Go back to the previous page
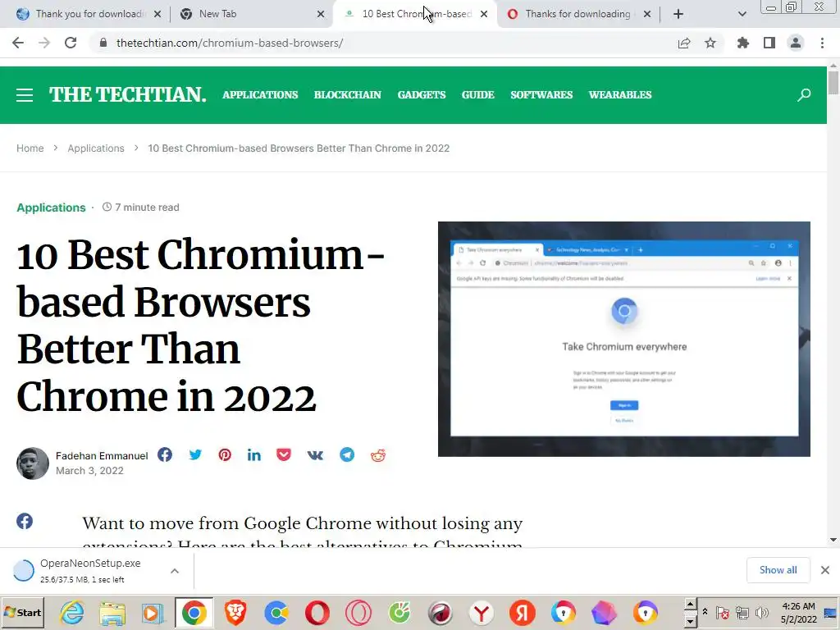This screenshot has width=840, height=630. pyautogui.click(x=18, y=43)
